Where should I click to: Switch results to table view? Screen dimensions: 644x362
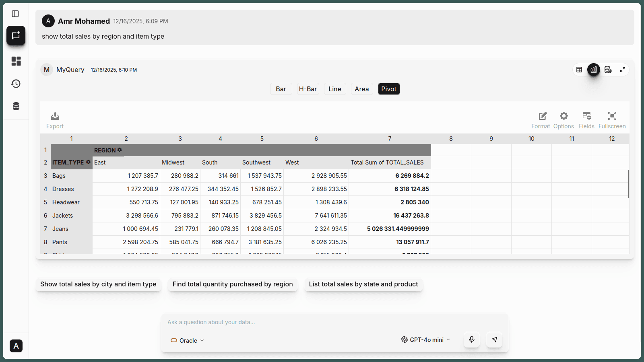tap(579, 69)
